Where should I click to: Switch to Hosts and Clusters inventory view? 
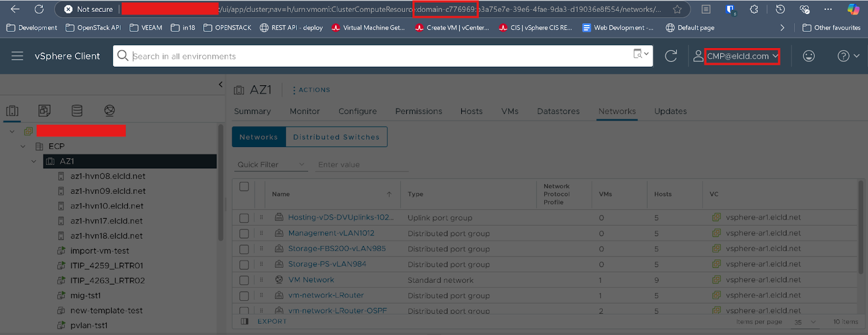tap(12, 111)
